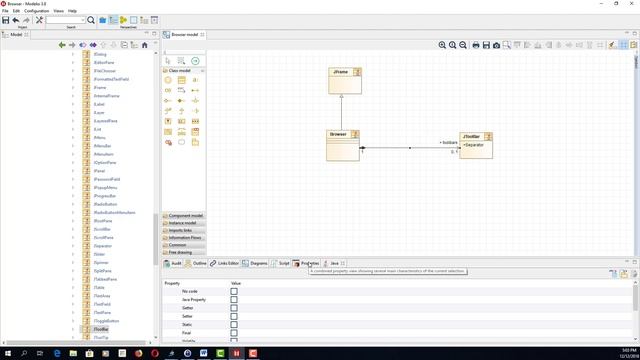Select the composition diamond link tool
Screen dimensions: 640x360
pyautogui.click(x=182, y=100)
